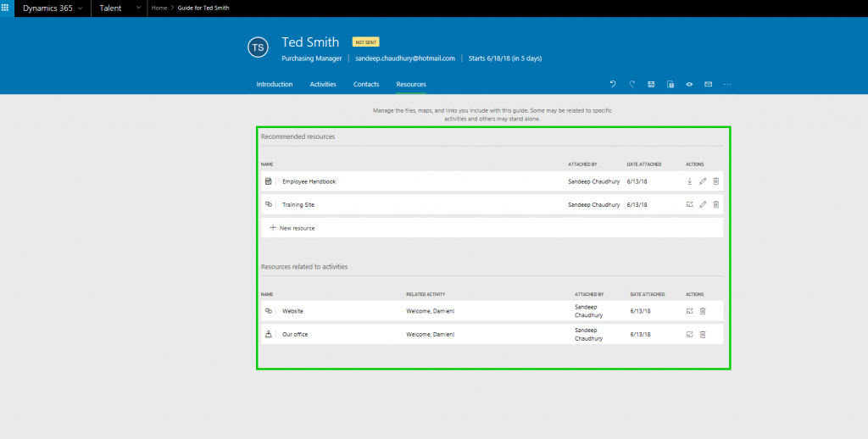The width and height of the screenshot is (868, 439).
Task: Edit the Employee Handbook resource
Action: point(703,181)
